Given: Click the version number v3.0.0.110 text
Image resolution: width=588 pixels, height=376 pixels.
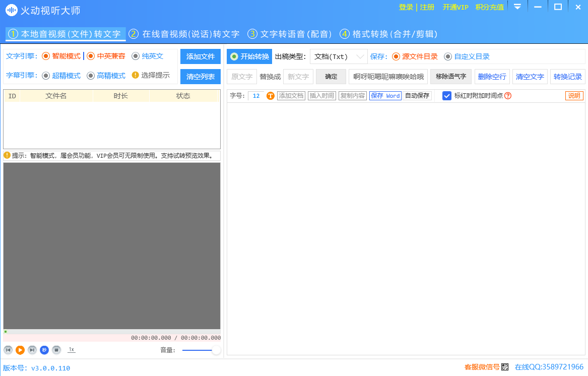Looking at the screenshot, I should tap(50, 368).
